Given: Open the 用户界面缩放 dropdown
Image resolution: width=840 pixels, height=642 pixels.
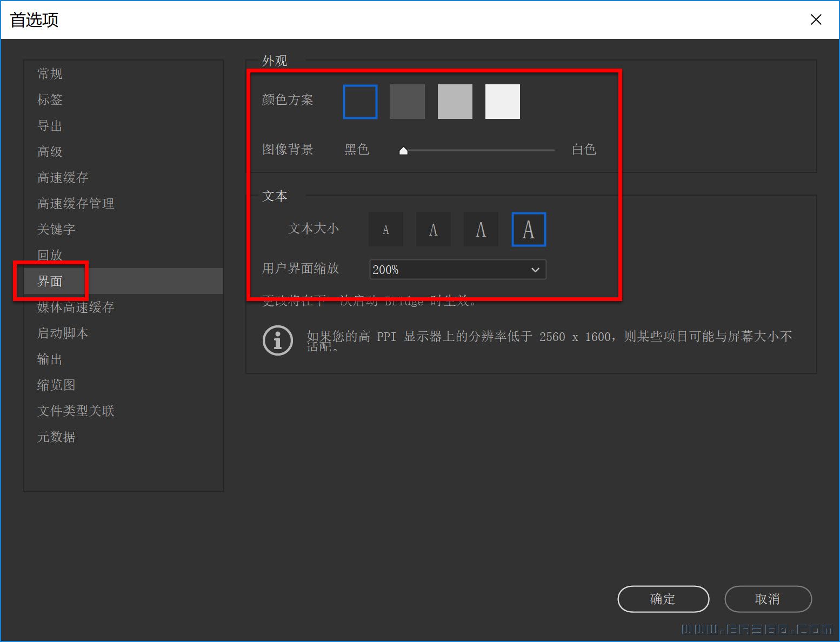Looking at the screenshot, I should (x=457, y=270).
